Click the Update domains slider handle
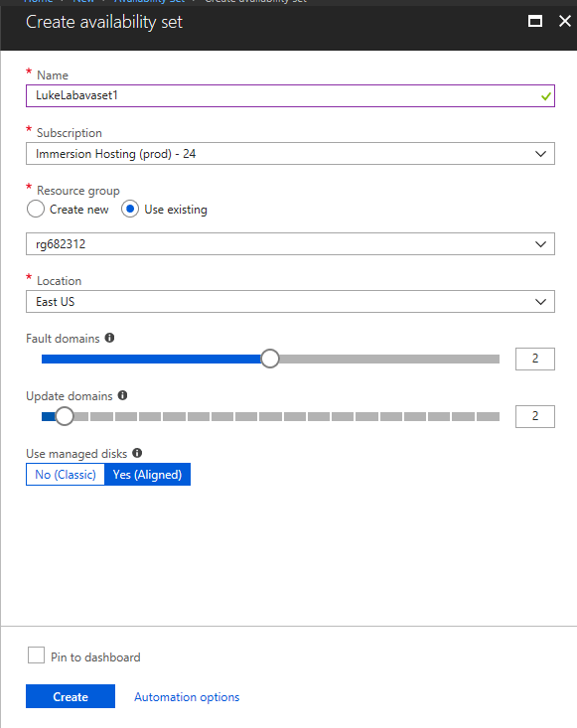Image resolution: width=577 pixels, height=728 pixels. [x=65, y=416]
